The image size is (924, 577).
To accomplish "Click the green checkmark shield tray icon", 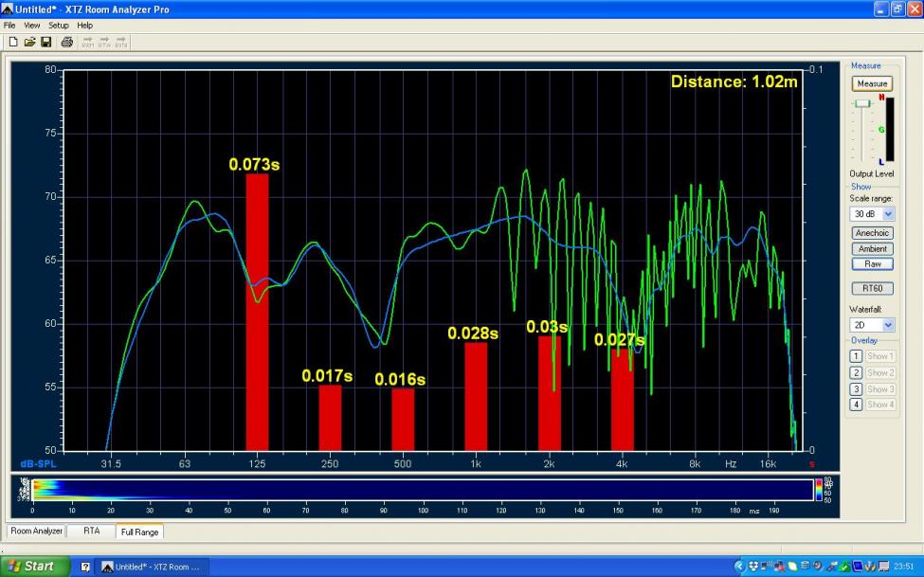I will tap(843, 567).
